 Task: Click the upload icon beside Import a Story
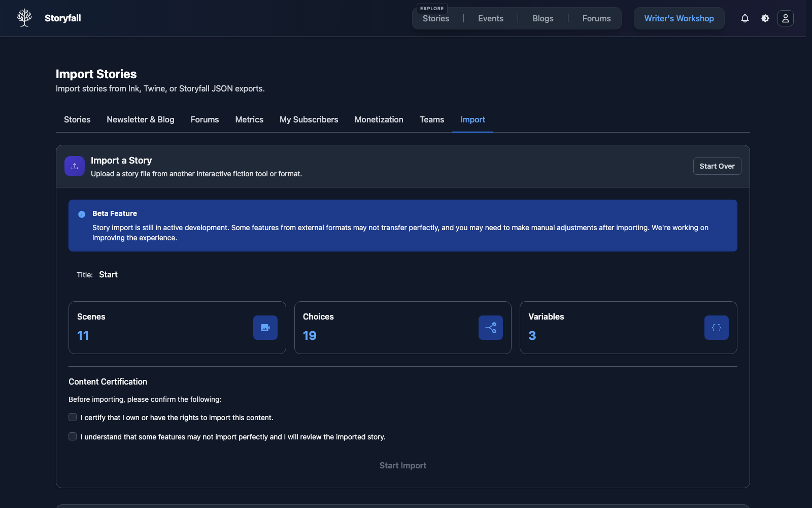75,166
